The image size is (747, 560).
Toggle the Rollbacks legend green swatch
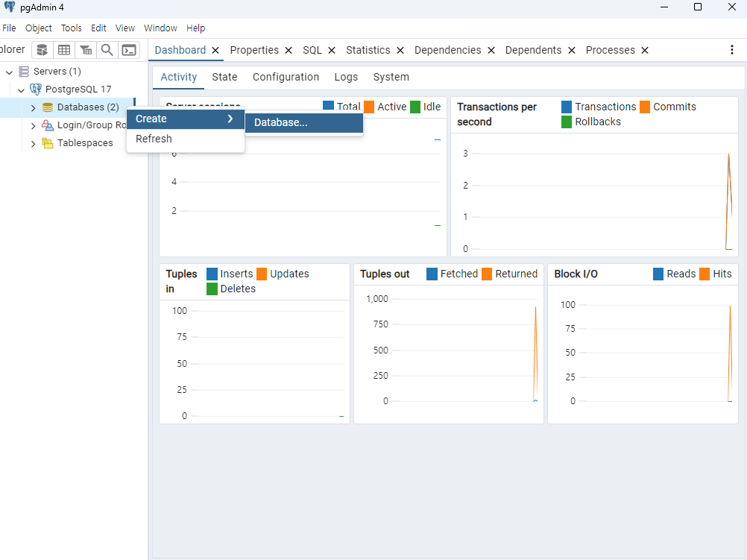(x=567, y=122)
